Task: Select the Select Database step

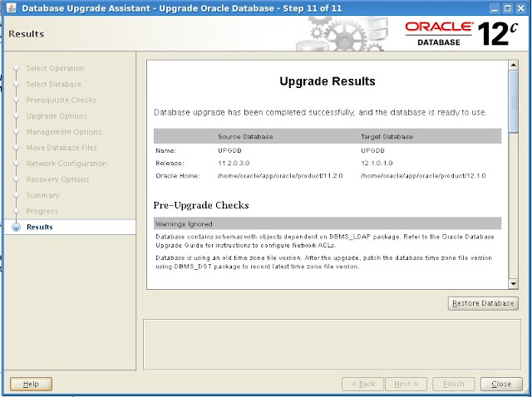Action: (x=54, y=84)
